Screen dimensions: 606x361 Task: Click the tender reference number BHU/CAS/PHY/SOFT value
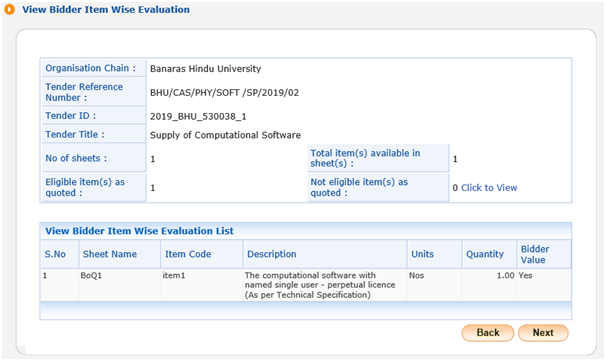click(x=225, y=93)
